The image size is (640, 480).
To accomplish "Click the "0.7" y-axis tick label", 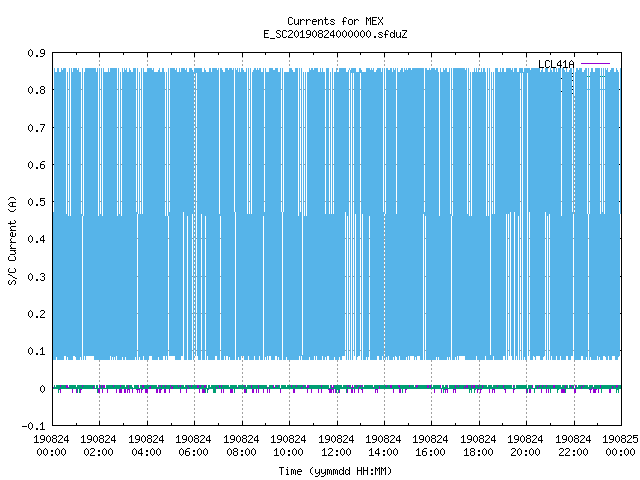I will pyautogui.click(x=36, y=128).
